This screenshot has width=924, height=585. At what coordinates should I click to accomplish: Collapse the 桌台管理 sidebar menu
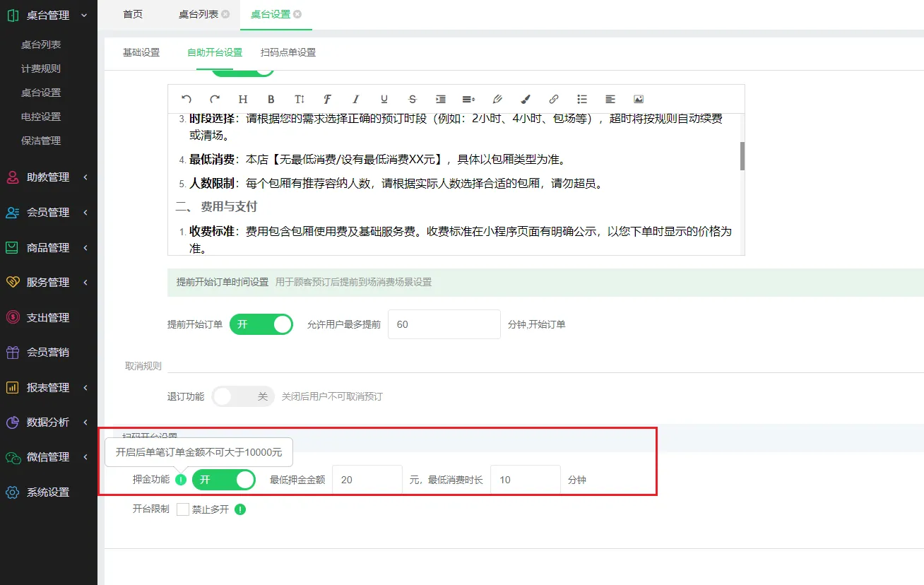[48, 15]
